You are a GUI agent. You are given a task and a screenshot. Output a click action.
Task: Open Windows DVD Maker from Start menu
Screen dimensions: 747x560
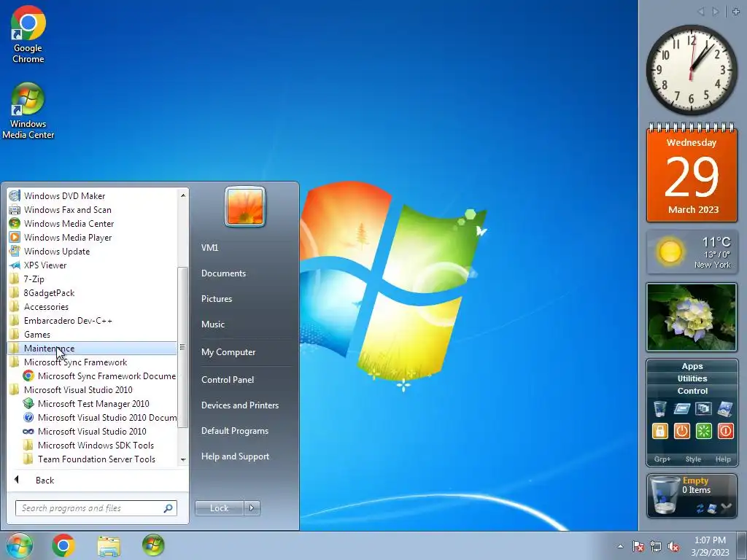point(92,195)
